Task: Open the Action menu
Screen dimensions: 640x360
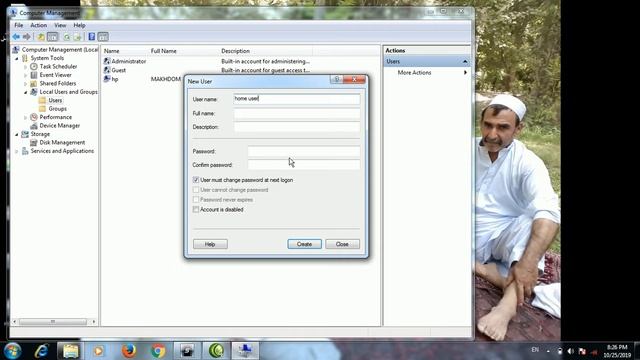Action: pos(38,25)
